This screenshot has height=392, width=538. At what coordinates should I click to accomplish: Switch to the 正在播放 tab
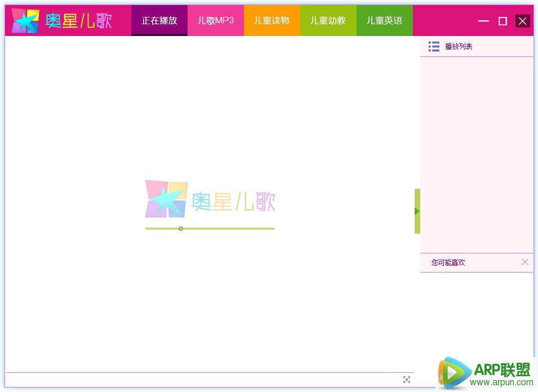[x=159, y=21]
